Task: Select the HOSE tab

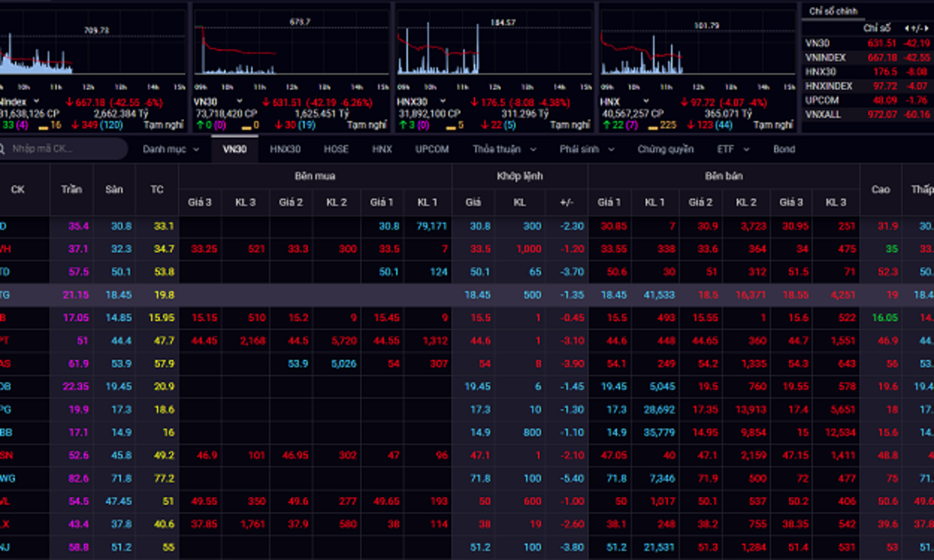Action: coord(335,149)
